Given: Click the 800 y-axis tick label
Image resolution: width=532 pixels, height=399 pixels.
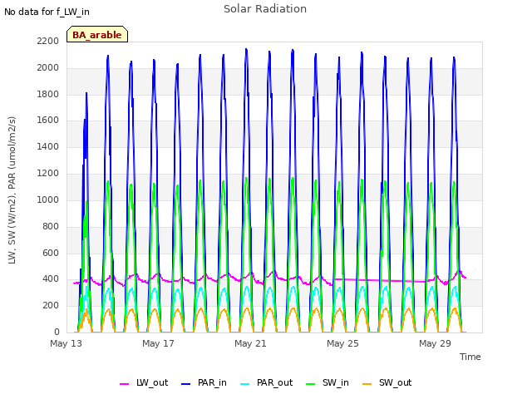Looking at the screenshot, I should click(51, 226).
